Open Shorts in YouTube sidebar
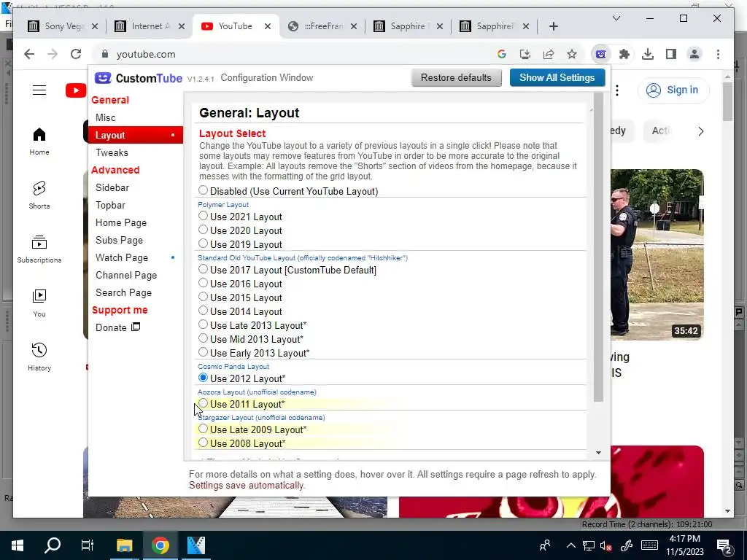The width and height of the screenshot is (747, 560). (39, 195)
